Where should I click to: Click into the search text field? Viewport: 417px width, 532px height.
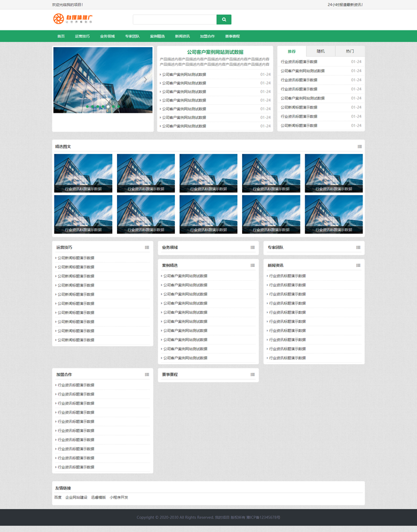(174, 20)
